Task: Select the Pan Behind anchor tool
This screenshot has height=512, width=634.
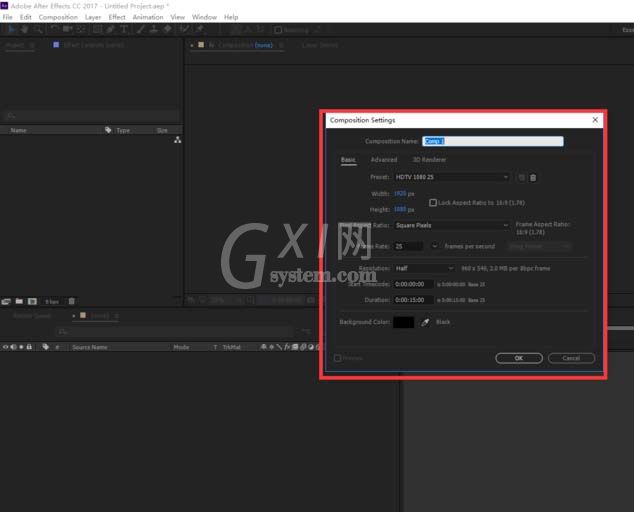Action: tap(81, 29)
